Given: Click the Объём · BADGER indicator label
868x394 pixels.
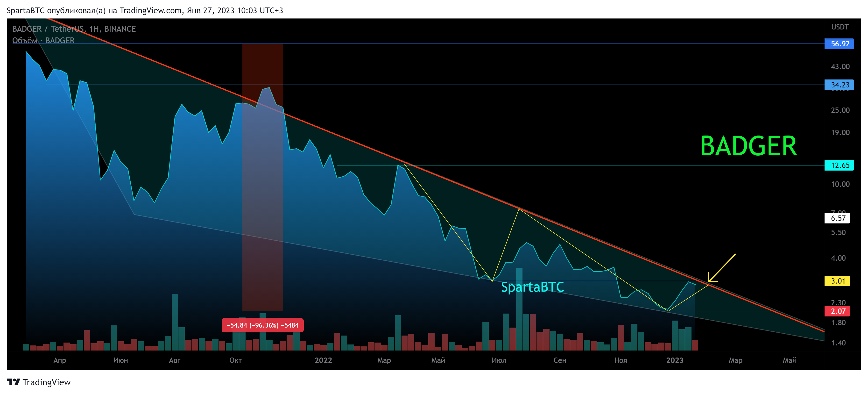Looking at the screenshot, I should pos(43,40).
